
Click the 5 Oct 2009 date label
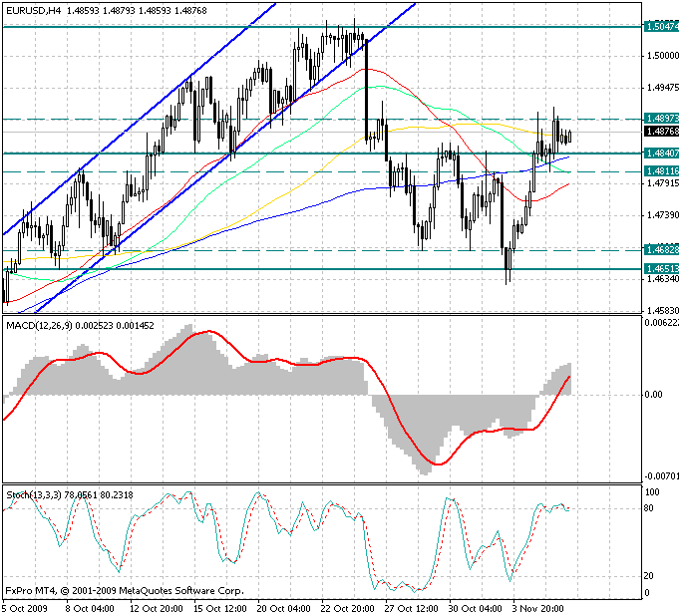25,608
